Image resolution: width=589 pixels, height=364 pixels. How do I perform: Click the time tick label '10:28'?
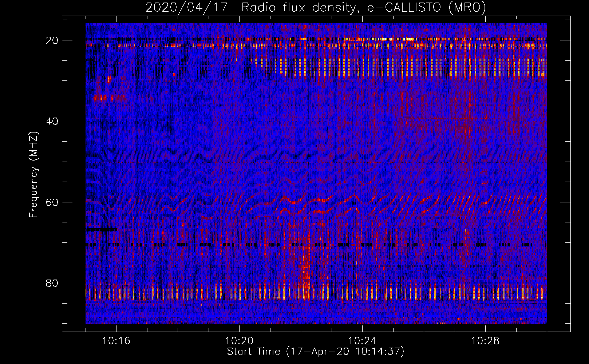click(485, 341)
